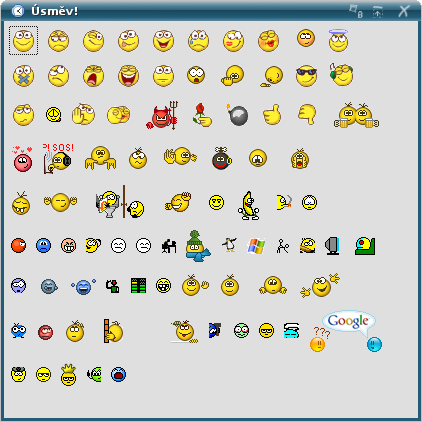Insert the black ninja smiley emoticon
This screenshot has width=422, height=422.
tap(221, 159)
